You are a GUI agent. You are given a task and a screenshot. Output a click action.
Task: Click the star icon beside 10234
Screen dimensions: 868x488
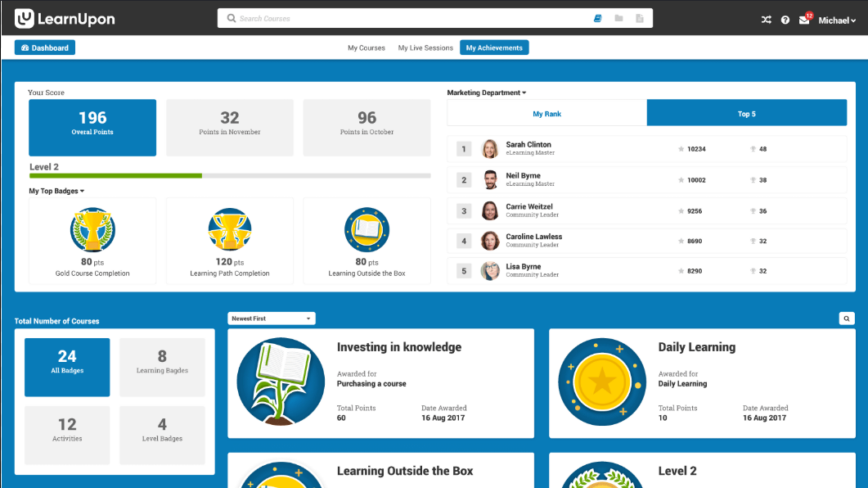click(681, 149)
